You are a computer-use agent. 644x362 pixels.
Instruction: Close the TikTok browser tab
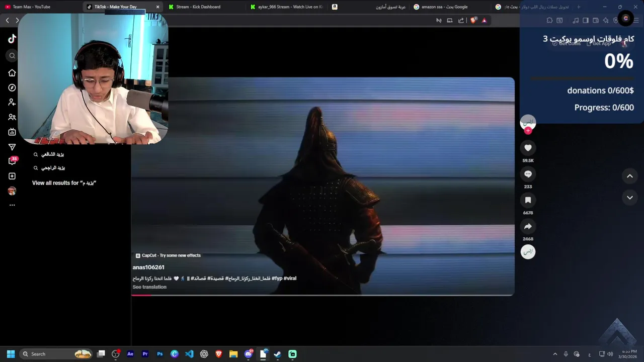[x=158, y=7]
